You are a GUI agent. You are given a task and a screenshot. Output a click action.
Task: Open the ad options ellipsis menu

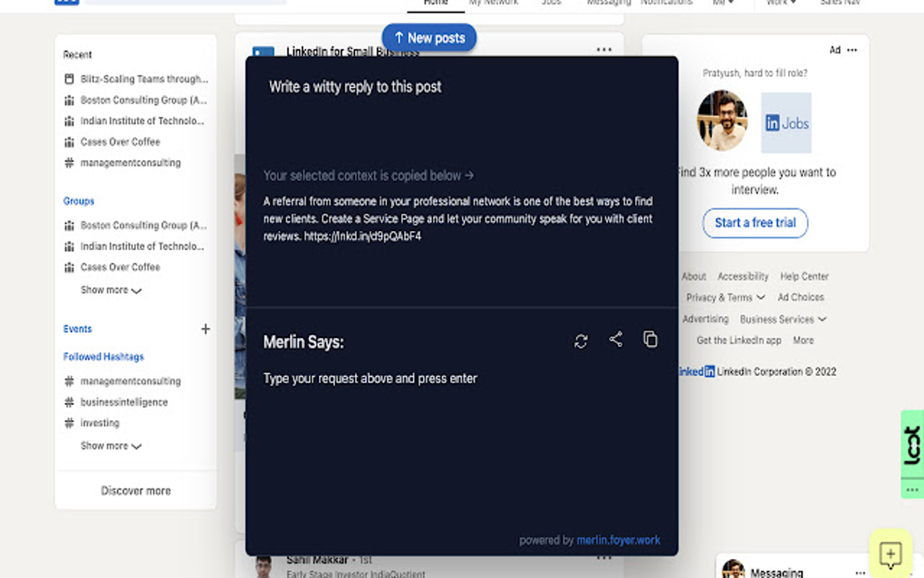(x=850, y=50)
